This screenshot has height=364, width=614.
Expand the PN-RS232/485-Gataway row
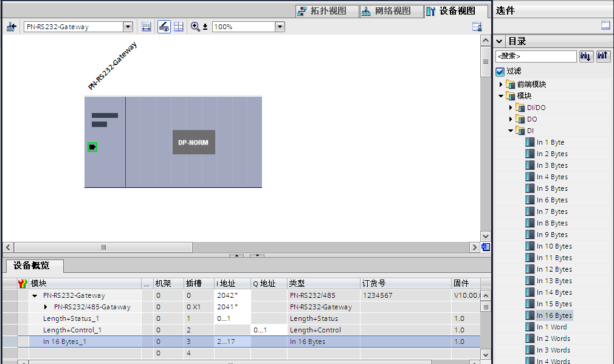tap(46, 307)
